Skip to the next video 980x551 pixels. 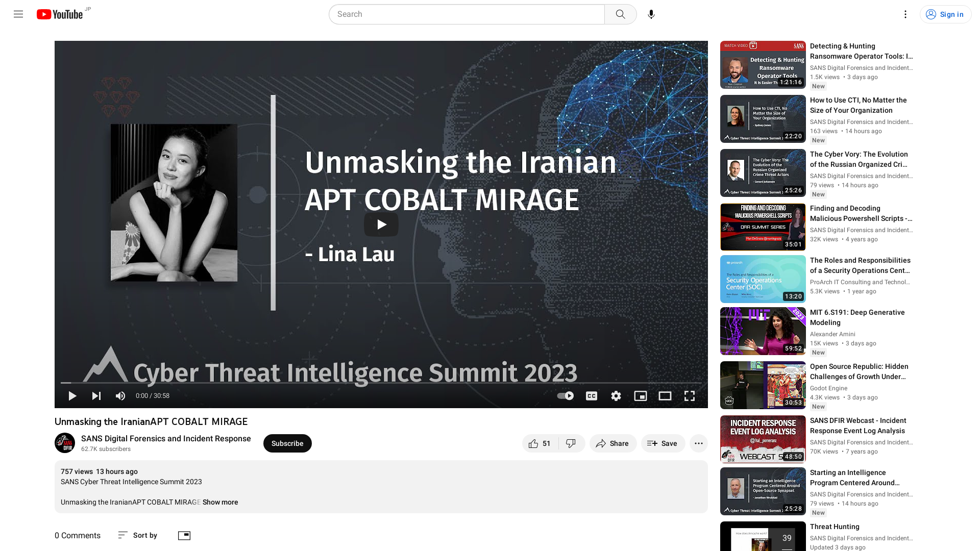(96, 396)
